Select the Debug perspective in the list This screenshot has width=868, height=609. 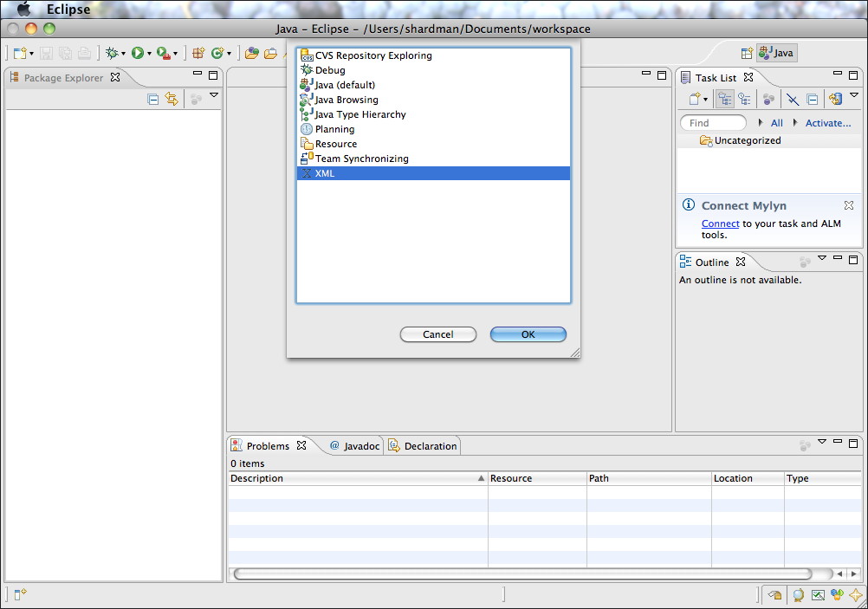click(433, 70)
